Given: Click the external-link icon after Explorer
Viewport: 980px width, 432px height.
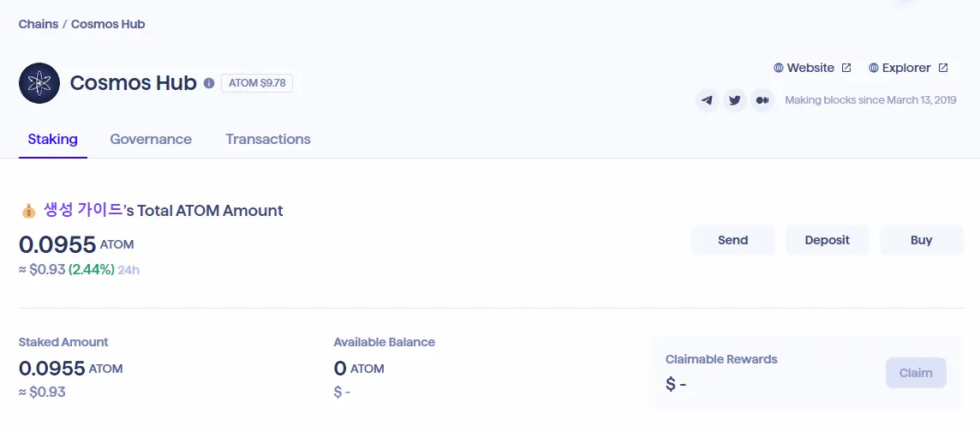Looking at the screenshot, I should point(943,68).
